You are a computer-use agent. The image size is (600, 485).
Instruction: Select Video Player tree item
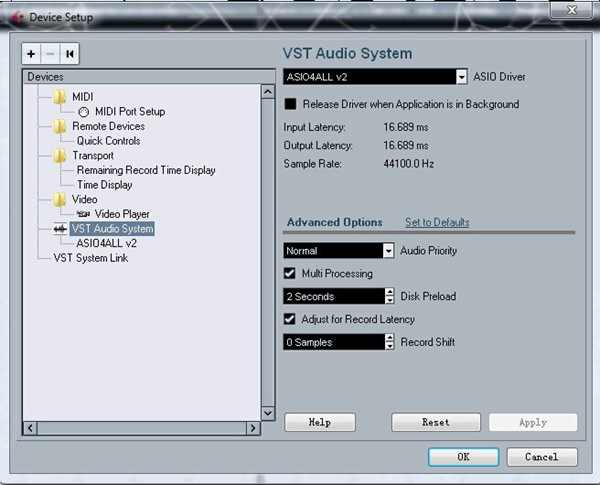122,214
